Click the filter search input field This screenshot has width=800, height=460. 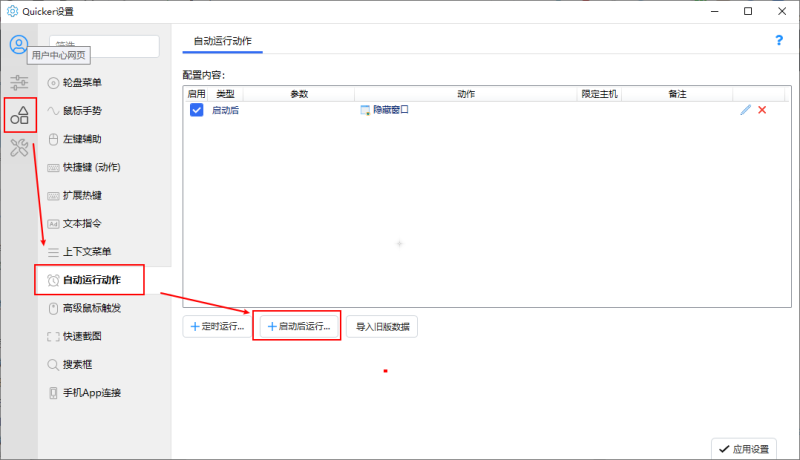(104, 46)
